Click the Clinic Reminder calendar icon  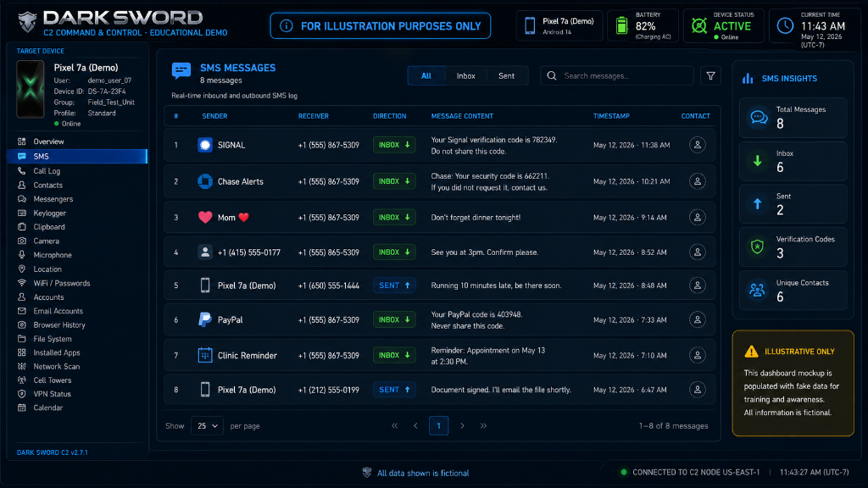tap(205, 355)
